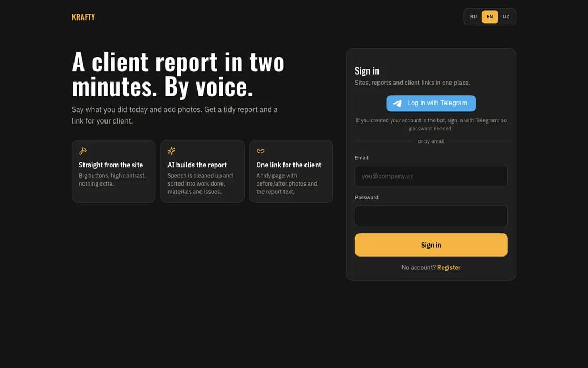This screenshot has width=588, height=368.
Task: Click the 'AI builds the report' card title
Action: coord(197,165)
